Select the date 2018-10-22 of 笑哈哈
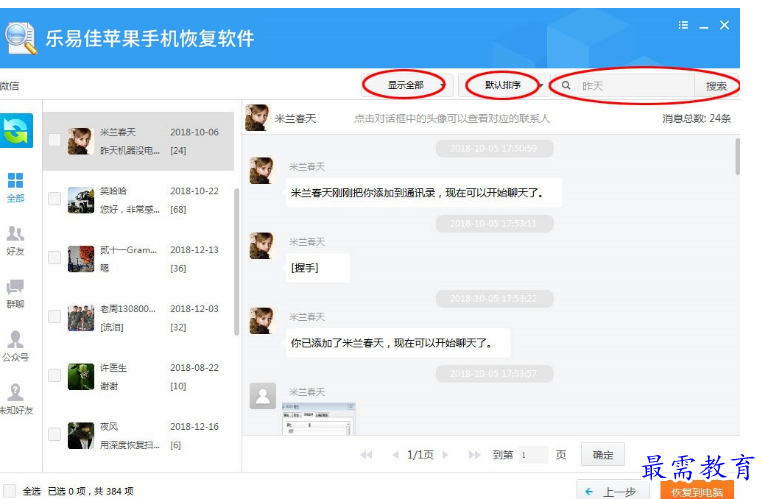763x499 pixels. 194,191
